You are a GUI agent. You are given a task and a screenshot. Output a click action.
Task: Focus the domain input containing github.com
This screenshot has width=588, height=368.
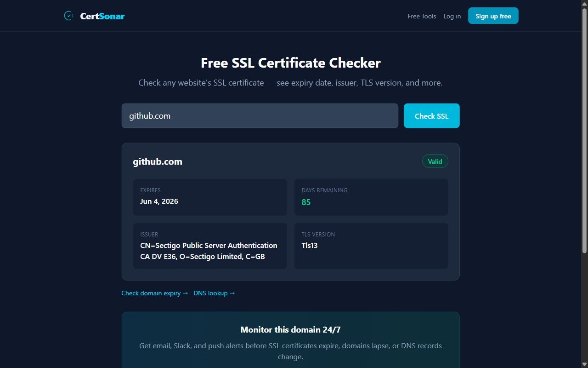tap(260, 116)
